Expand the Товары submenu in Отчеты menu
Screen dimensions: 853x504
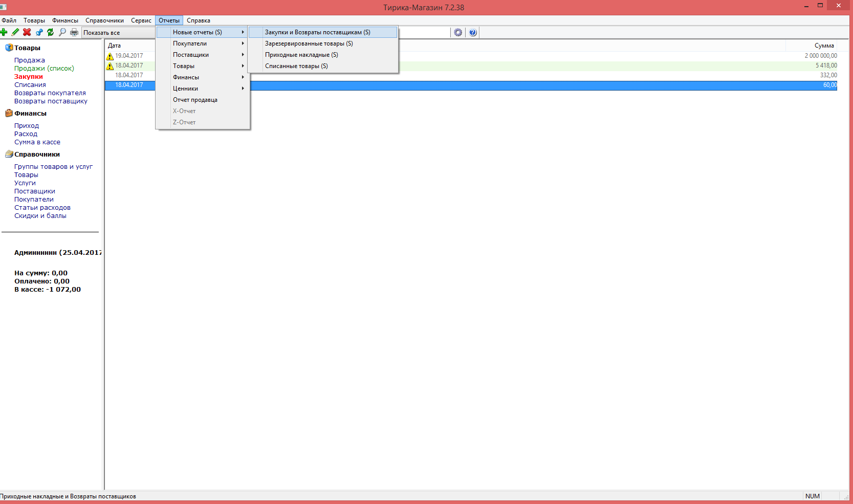(x=203, y=66)
